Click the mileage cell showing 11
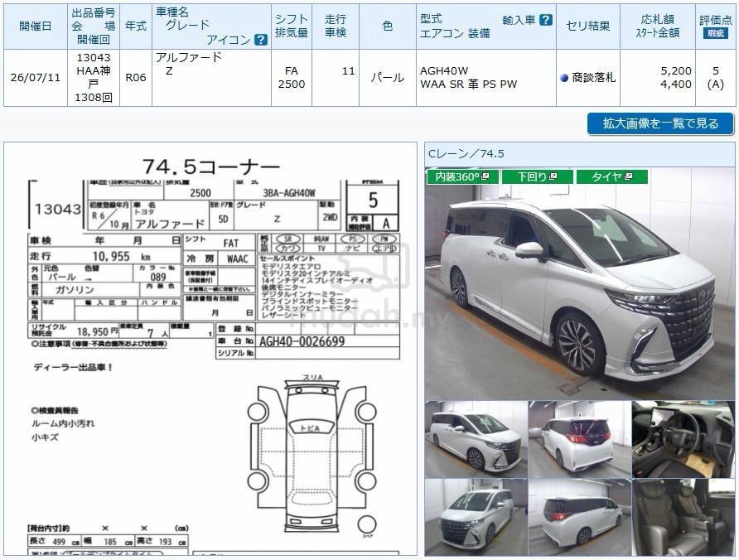This screenshot has height=560, width=739. coord(335,78)
